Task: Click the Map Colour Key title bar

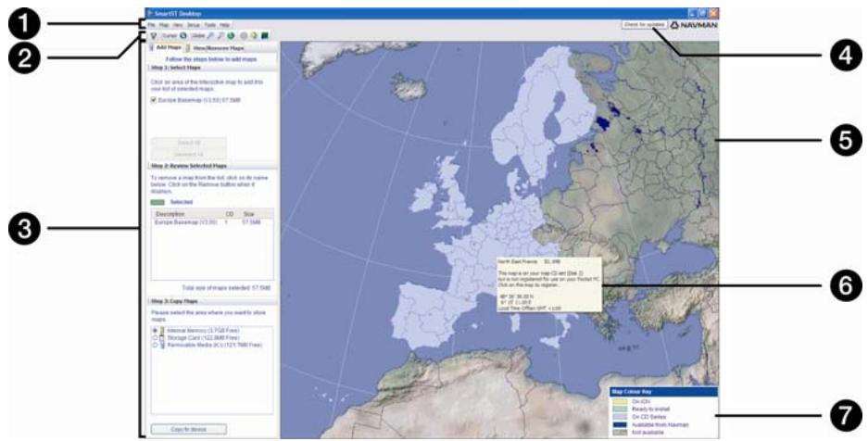Action: point(663,392)
